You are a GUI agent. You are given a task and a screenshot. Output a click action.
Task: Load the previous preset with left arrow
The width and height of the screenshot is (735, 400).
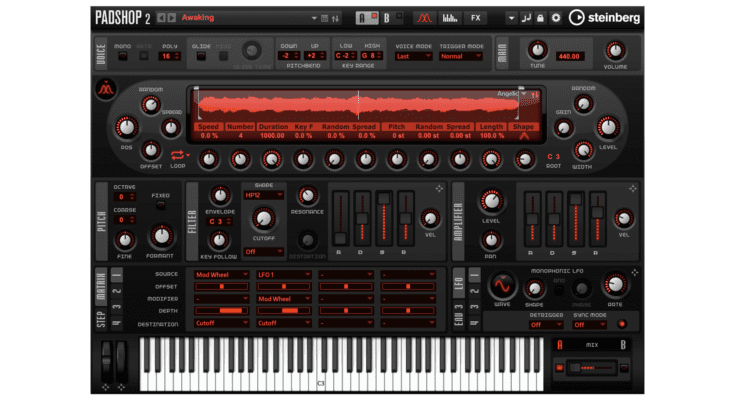click(161, 18)
